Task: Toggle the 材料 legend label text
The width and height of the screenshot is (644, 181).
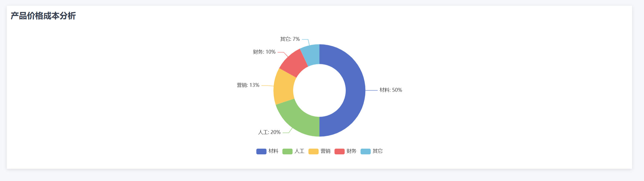Action: (273, 151)
